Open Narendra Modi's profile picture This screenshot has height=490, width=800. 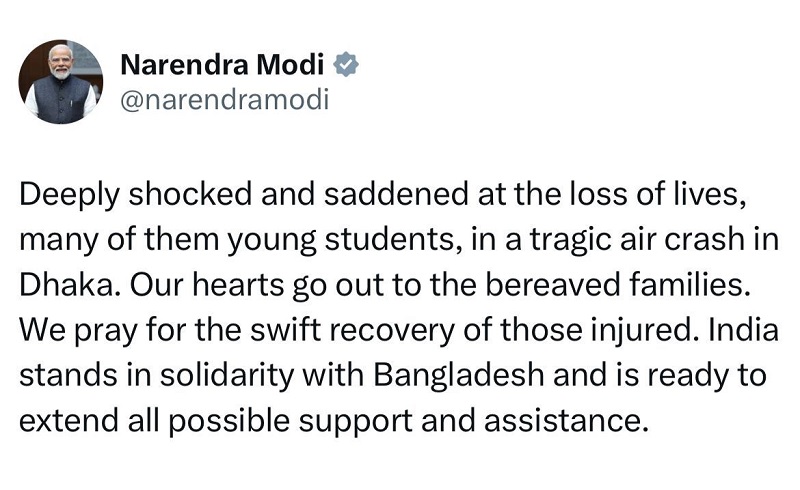61,82
